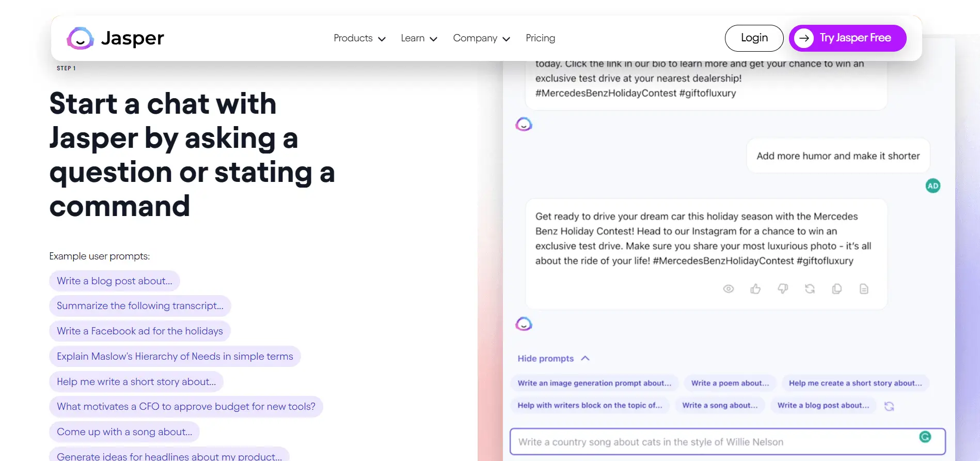Select 'Write a song about...' chip
The height and width of the screenshot is (461, 980).
point(720,405)
